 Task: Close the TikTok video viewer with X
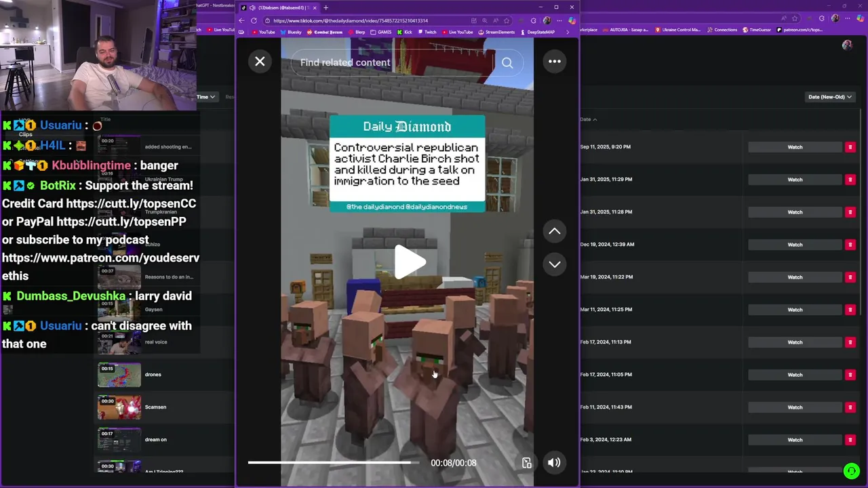(x=260, y=62)
